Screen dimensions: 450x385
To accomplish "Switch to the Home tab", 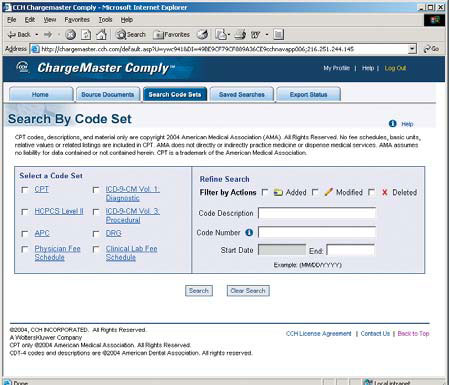I will [41, 94].
